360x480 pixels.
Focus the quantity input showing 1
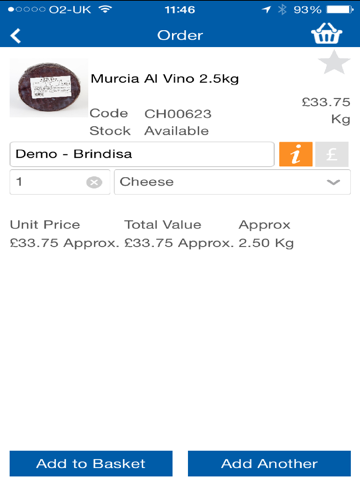click(60, 182)
